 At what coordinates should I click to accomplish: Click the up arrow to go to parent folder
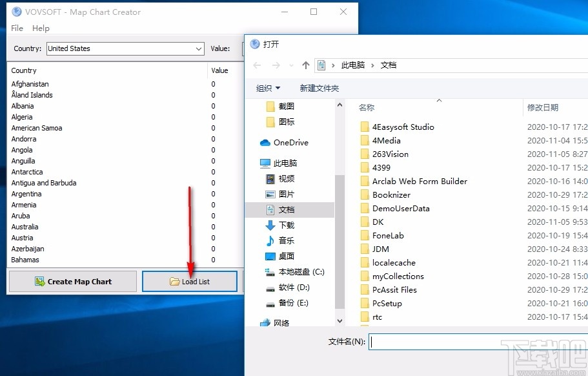305,65
